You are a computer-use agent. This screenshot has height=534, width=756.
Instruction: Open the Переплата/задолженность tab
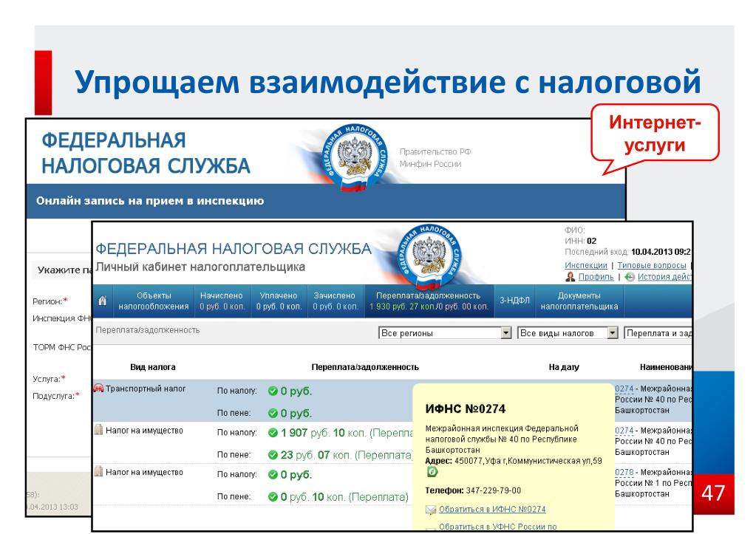(x=429, y=301)
